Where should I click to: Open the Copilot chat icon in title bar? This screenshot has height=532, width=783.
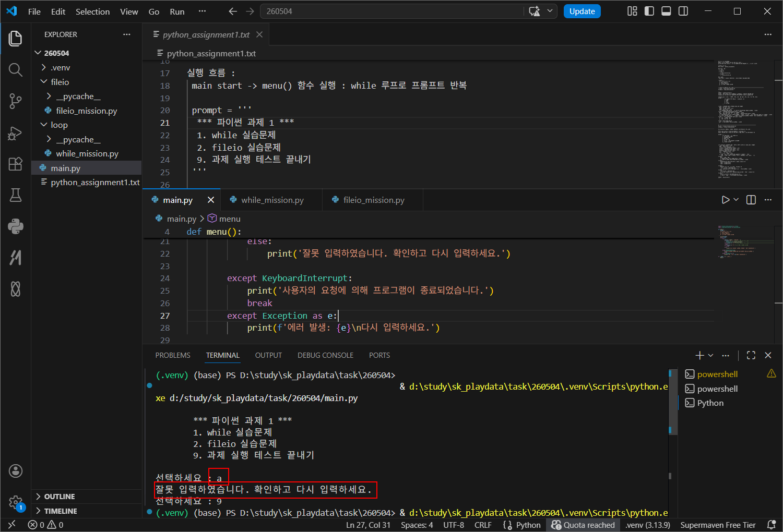coord(535,11)
